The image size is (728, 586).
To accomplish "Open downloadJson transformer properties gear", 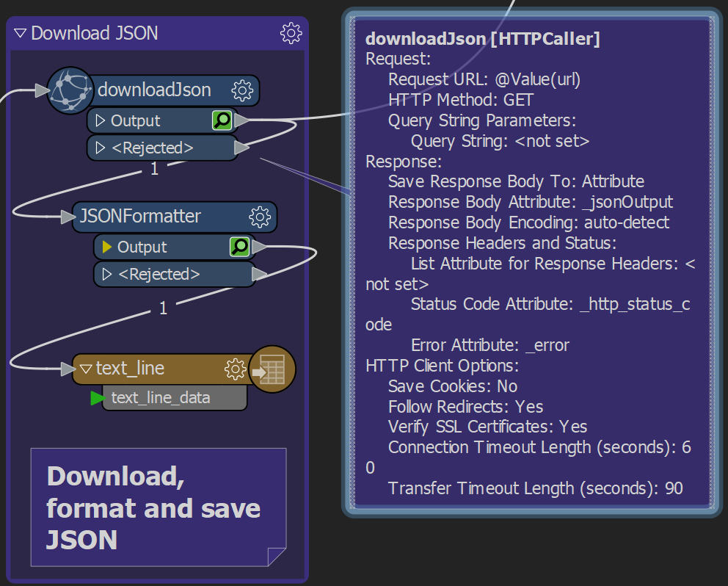I will click(x=242, y=90).
